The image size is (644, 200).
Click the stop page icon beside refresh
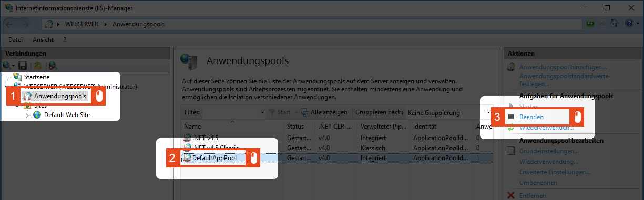click(602, 24)
